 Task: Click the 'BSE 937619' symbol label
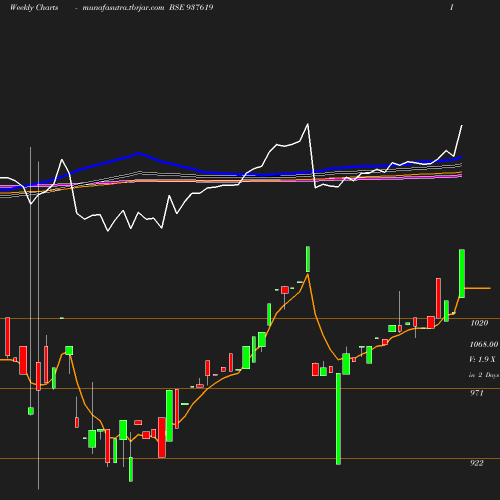pyautogui.click(x=191, y=8)
